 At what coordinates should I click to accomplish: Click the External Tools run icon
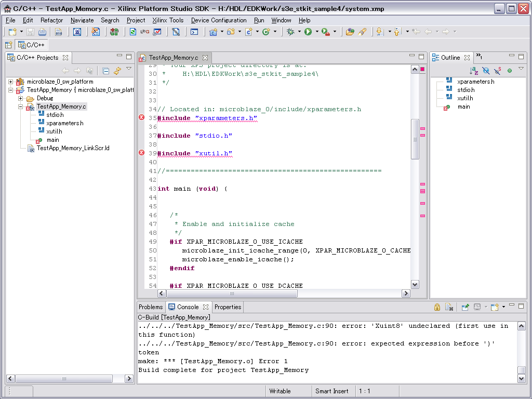325,32
